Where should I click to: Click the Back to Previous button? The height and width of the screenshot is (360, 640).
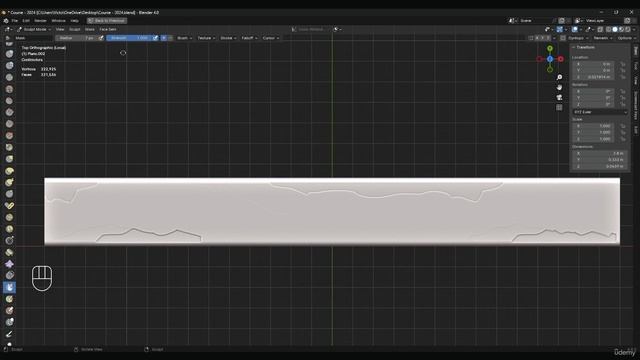point(107,20)
